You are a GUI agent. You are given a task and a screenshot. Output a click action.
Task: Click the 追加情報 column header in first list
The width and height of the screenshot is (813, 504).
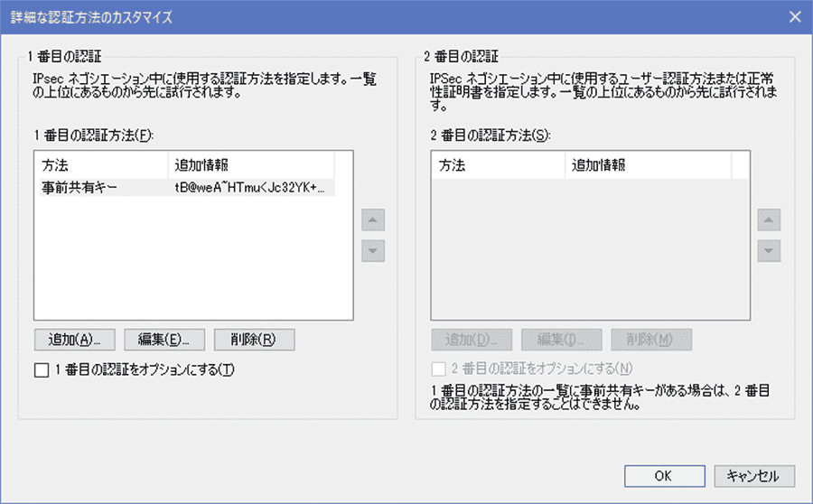pyautogui.click(x=251, y=165)
